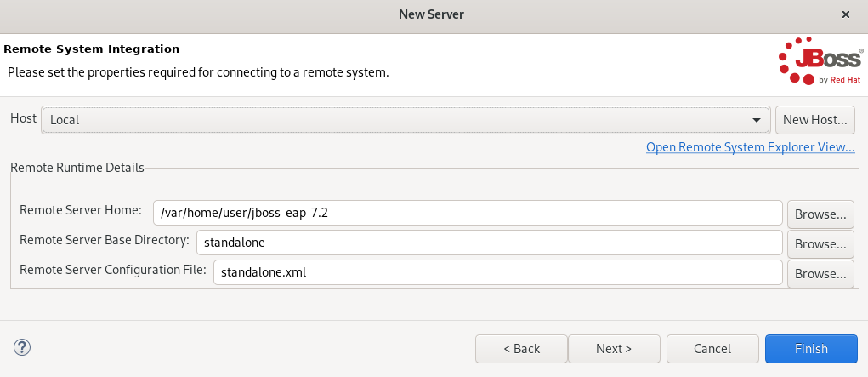Go back with the < Back button

(521, 348)
